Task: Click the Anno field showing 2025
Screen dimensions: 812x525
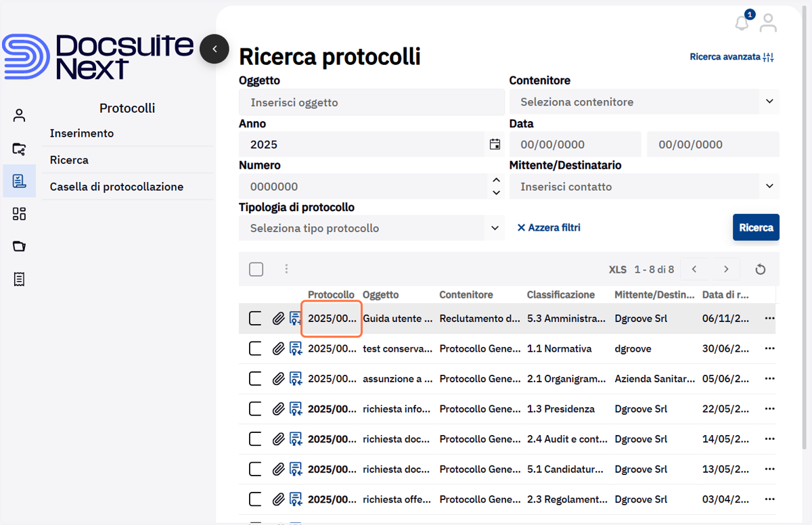Action: click(362, 144)
